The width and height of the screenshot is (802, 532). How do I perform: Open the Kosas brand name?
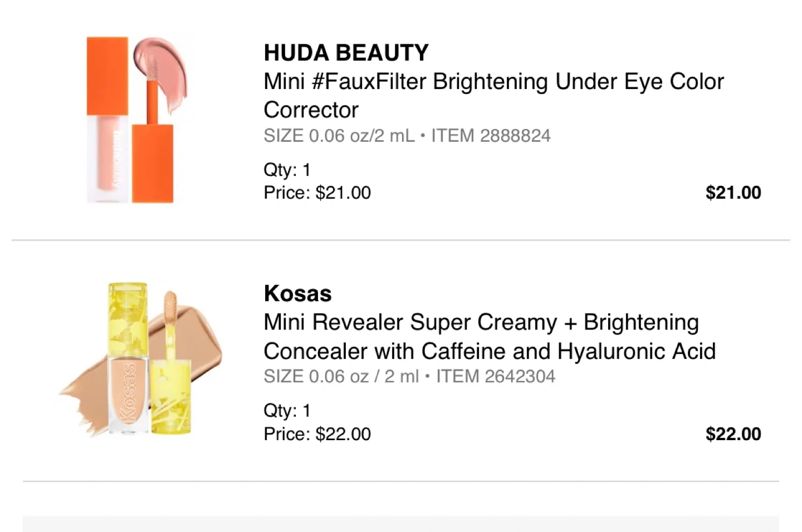pyautogui.click(x=297, y=293)
